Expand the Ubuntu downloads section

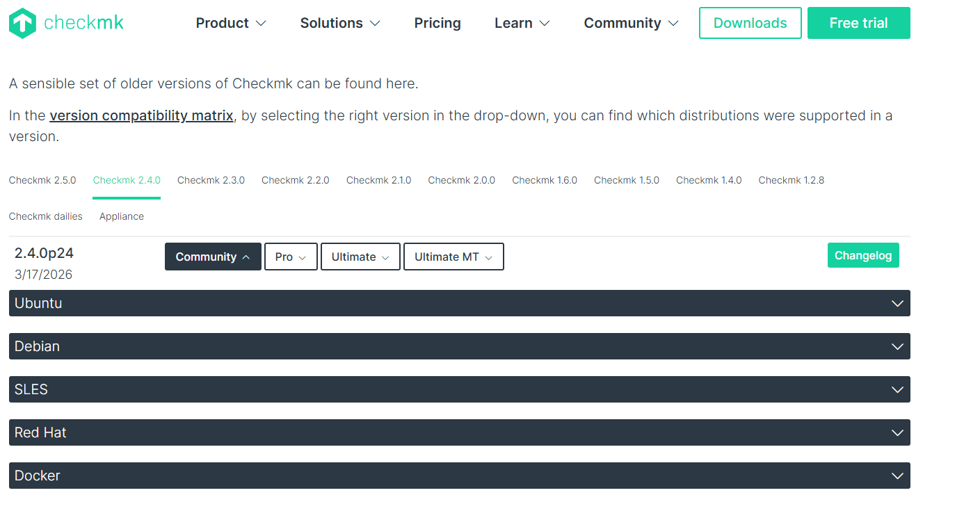pyautogui.click(x=460, y=303)
